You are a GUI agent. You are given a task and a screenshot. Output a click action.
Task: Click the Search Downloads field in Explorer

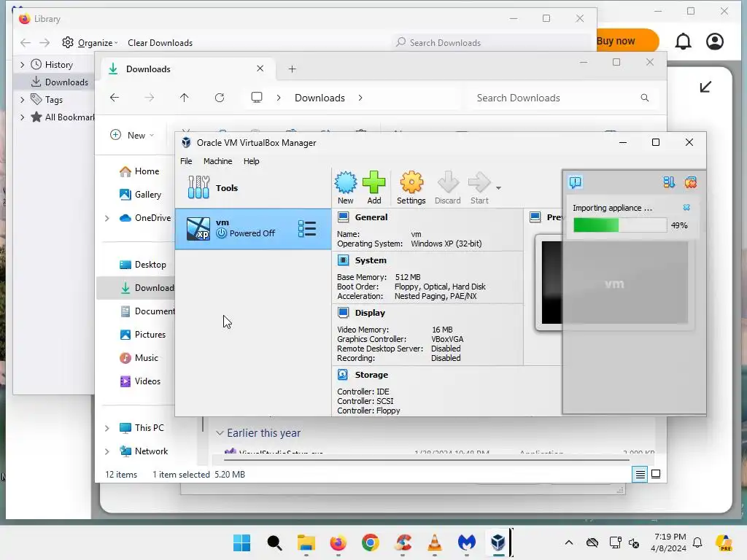tap(563, 98)
